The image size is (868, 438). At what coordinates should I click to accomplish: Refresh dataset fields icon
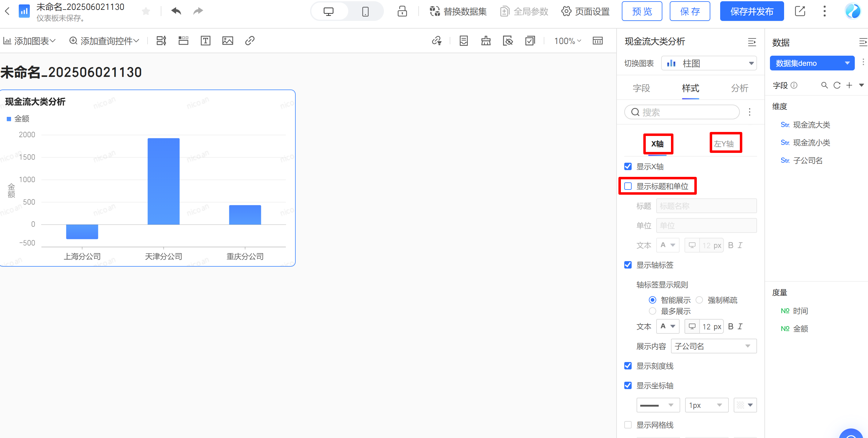click(x=837, y=85)
